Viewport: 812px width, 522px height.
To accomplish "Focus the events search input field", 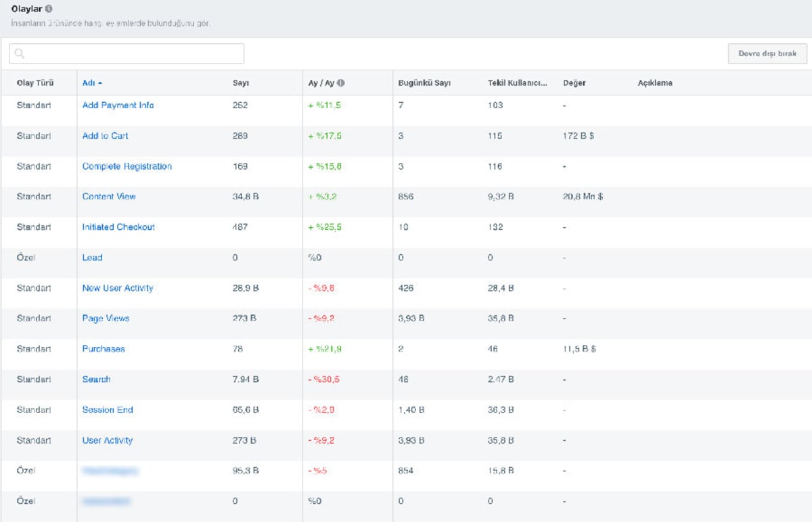I will pos(127,54).
